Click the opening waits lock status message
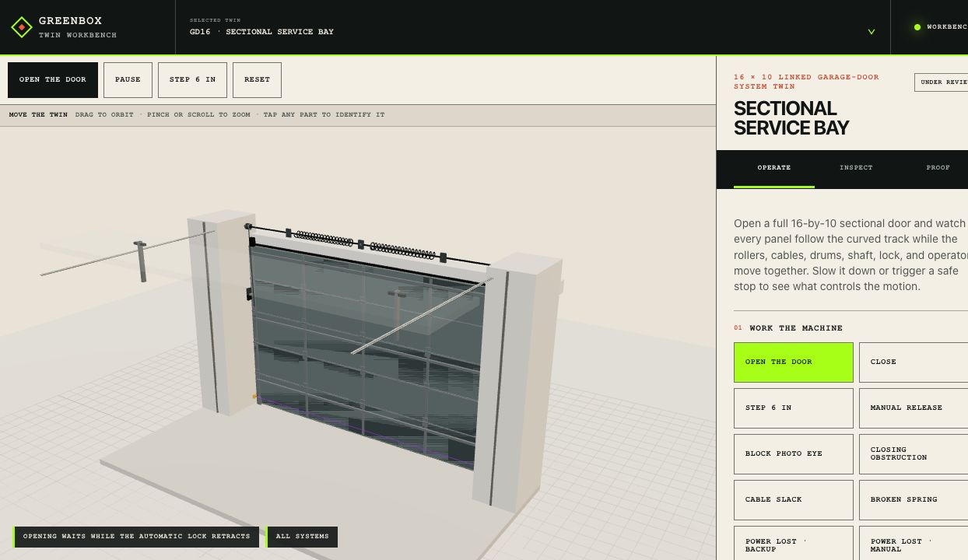Viewport: 968px width, 560px height. [x=136, y=537]
